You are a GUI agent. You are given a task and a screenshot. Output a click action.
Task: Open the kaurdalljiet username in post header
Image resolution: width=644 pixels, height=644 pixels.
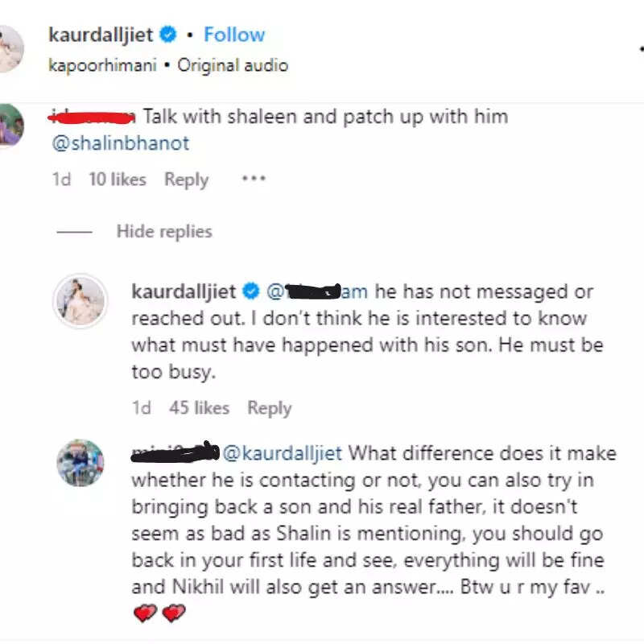101,35
